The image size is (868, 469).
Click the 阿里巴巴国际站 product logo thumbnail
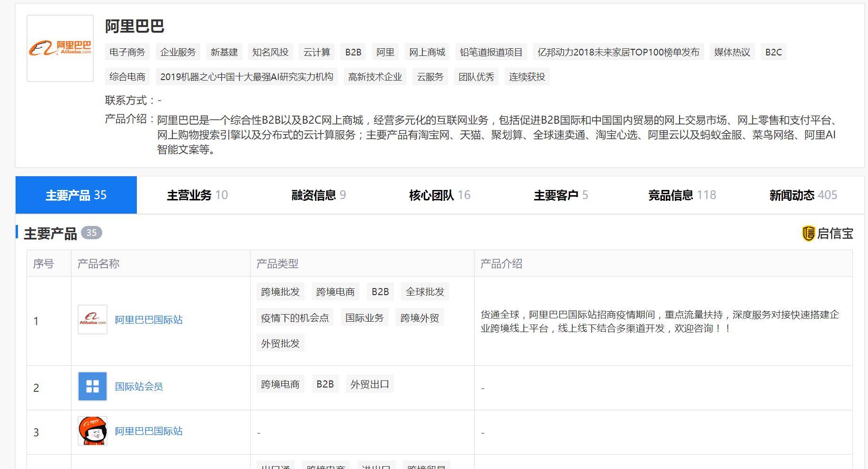92,319
